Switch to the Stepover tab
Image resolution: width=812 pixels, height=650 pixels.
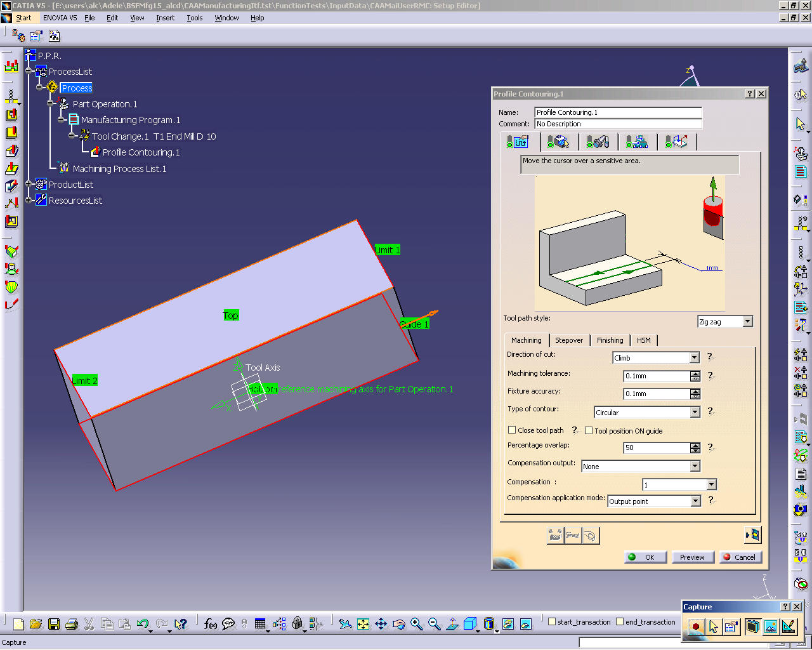tap(569, 340)
